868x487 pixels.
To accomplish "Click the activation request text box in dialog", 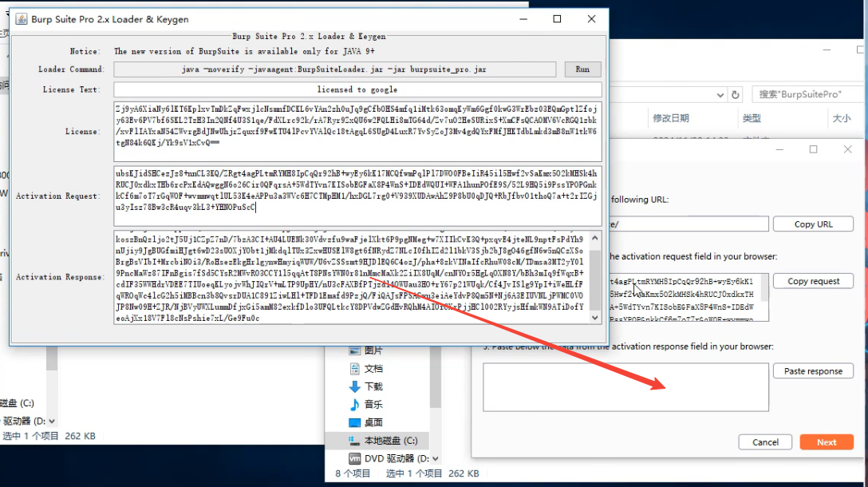I will click(x=685, y=297).
